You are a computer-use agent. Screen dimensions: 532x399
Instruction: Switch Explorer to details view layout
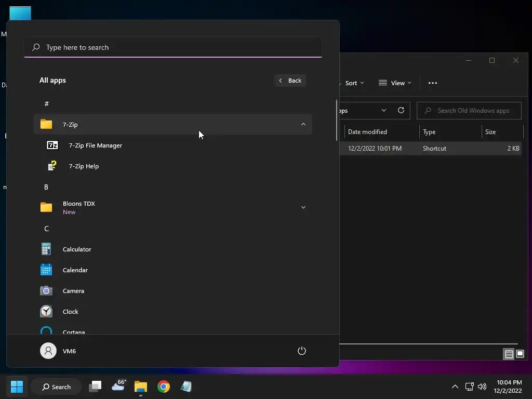(x=509, y=354)
